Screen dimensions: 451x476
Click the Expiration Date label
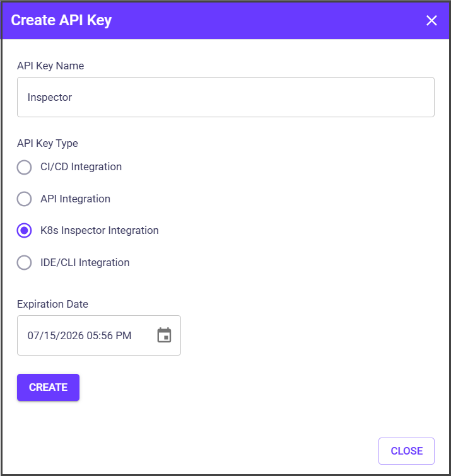[x=52, y=304]
